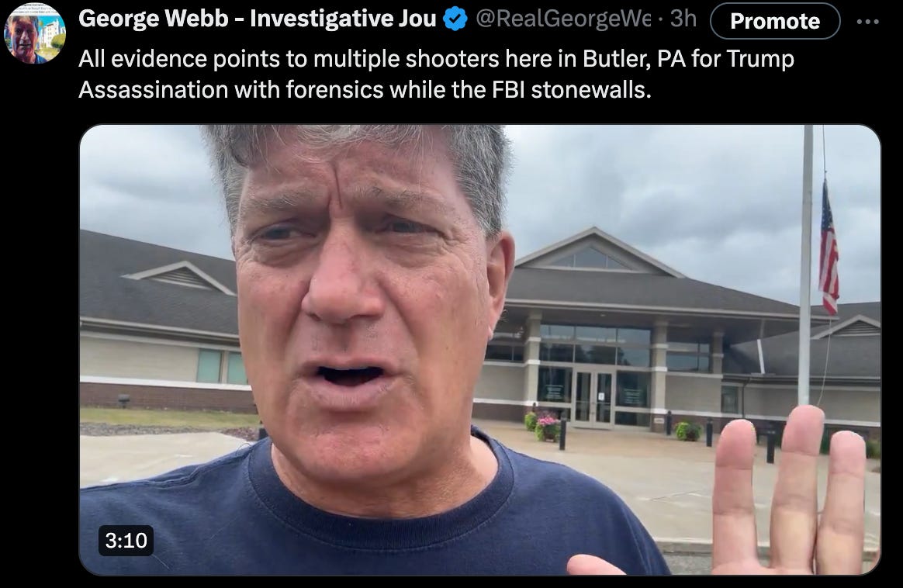This screenshot has height=588, width=903.
Task: Click the 3h post timestamp
Action: tap(683, 19)
